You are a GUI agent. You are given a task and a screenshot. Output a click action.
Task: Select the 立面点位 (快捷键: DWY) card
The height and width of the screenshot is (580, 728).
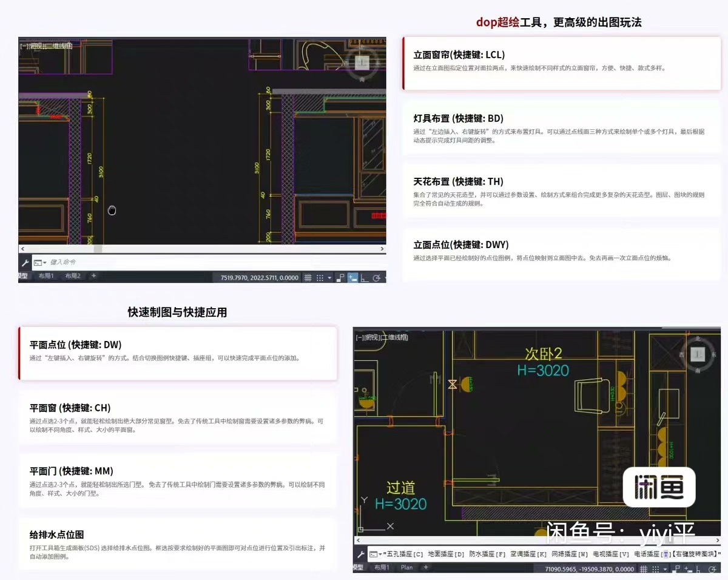[x=562, y=254]
